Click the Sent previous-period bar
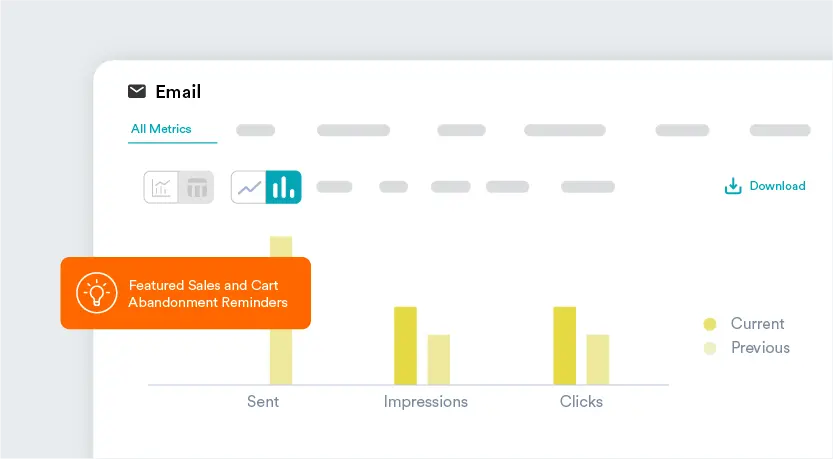Image resolution: width=833 pixels, height=459 pixels. (281, 310)
